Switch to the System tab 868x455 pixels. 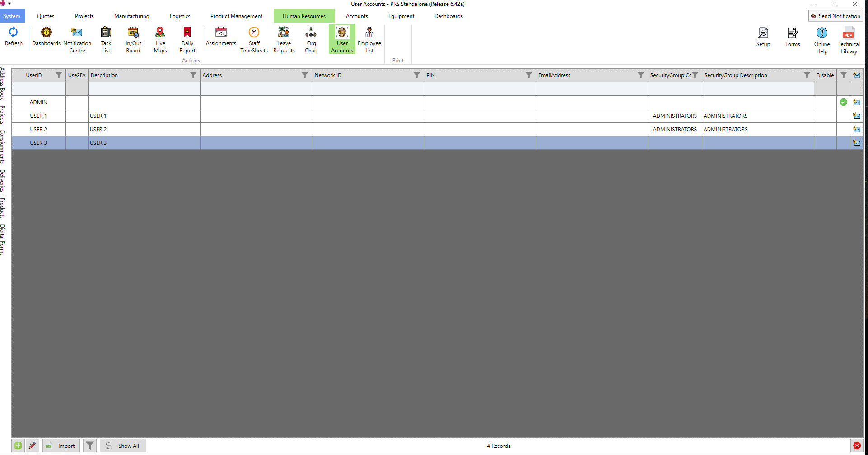(12, 16)
